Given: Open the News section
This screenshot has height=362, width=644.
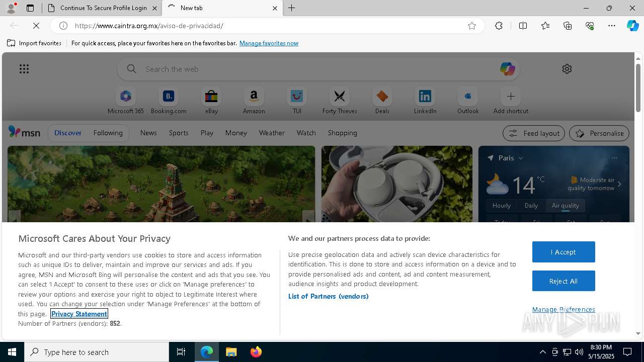Looking at the screenshot, I should point(148,133).
